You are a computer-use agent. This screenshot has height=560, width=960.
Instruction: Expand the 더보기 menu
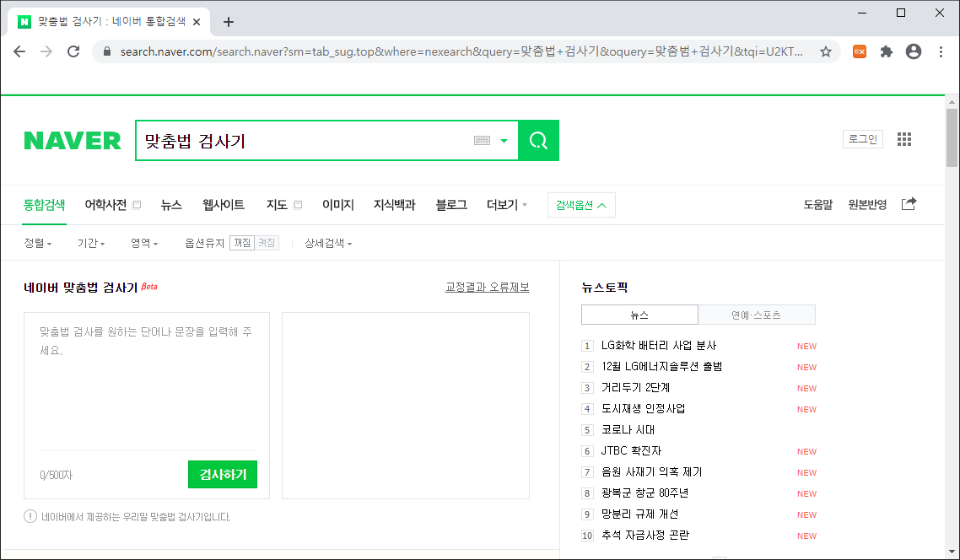(x=507, y=205)
